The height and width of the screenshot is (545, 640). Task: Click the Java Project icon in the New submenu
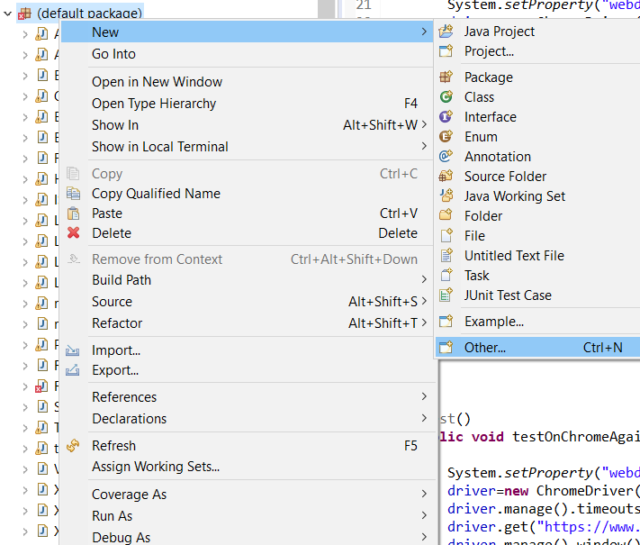point(446,31)
